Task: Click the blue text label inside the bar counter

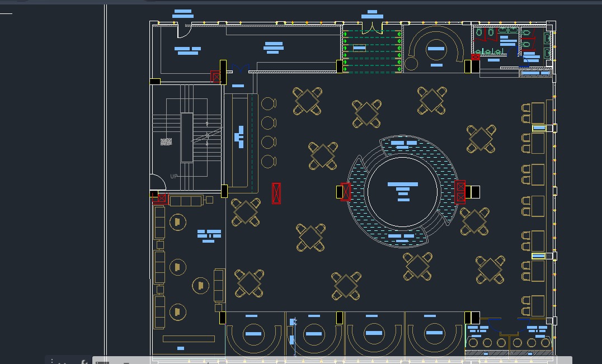Action: point(239,136)
